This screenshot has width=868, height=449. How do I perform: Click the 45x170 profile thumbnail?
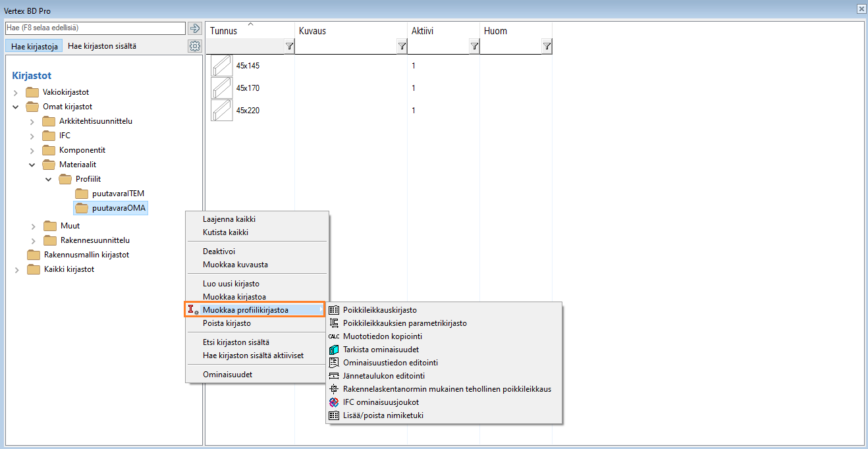(222, 88)
